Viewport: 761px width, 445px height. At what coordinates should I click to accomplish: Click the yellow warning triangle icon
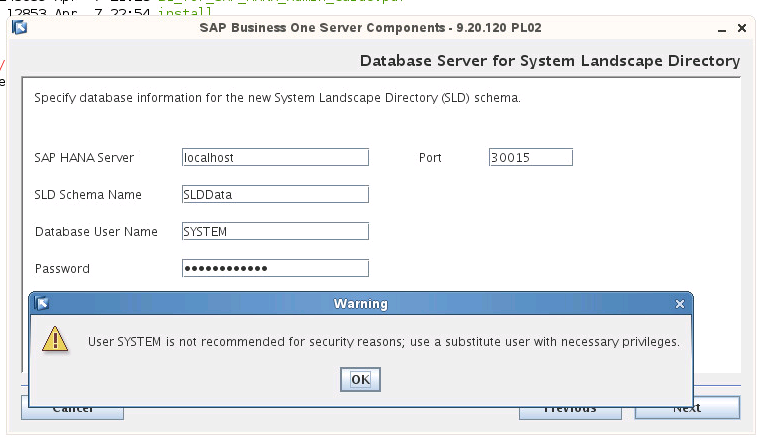(55, 339)
